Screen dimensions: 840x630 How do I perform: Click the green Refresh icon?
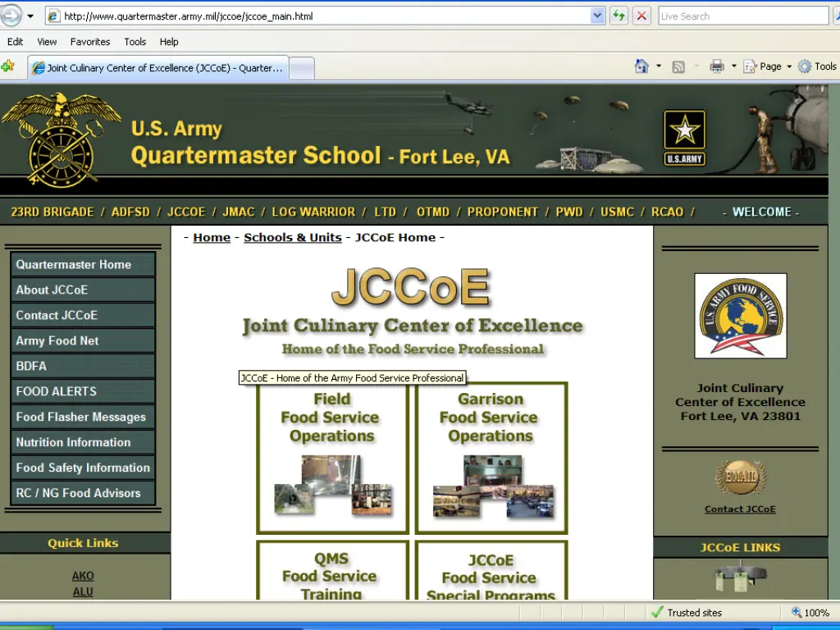coord(619,16)
